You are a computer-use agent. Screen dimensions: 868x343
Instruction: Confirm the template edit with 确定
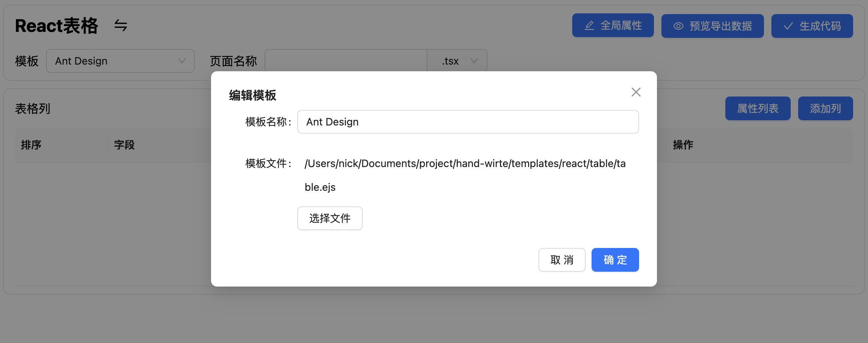pos(615,260)
